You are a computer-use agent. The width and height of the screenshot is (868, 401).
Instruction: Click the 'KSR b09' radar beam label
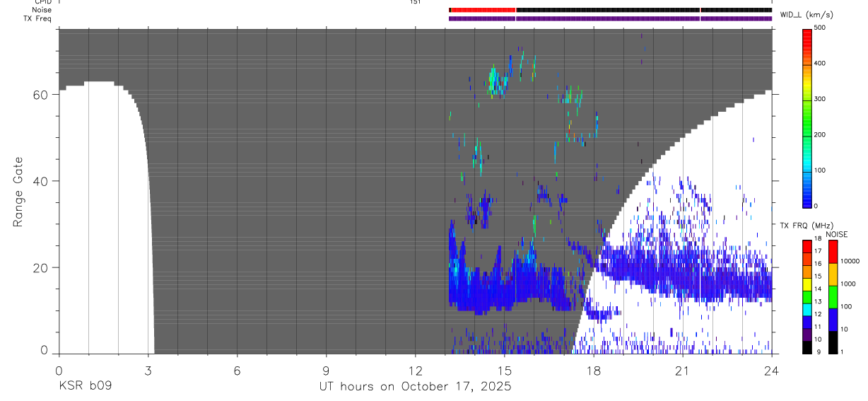[x=84, y=387]
